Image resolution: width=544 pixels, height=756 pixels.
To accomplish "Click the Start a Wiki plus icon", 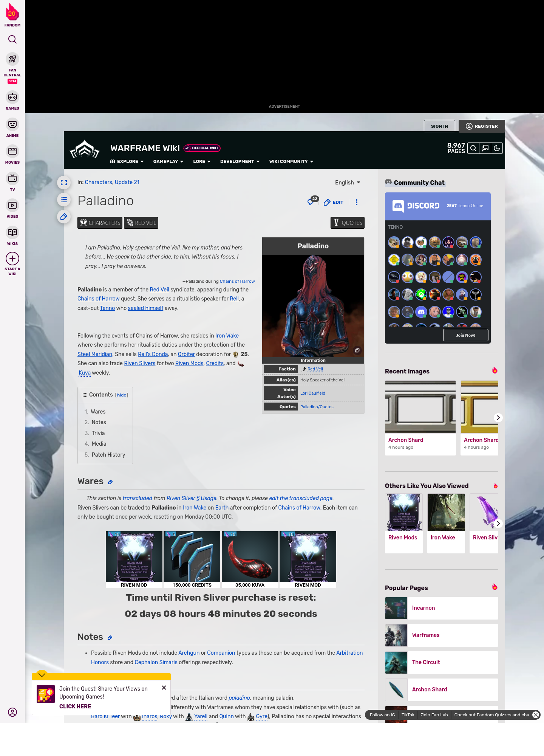I will (x=12, y=259).
